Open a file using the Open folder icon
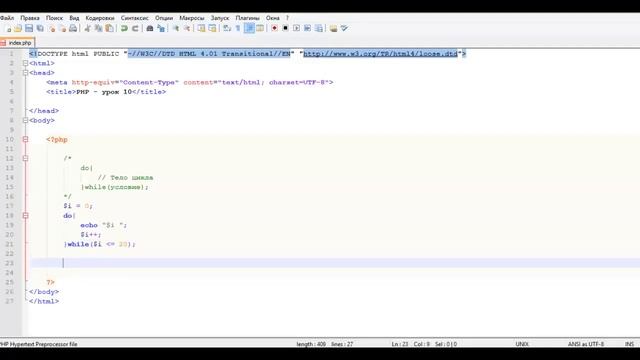The height and width of the screenshot is (360, 640). (18, 29)
